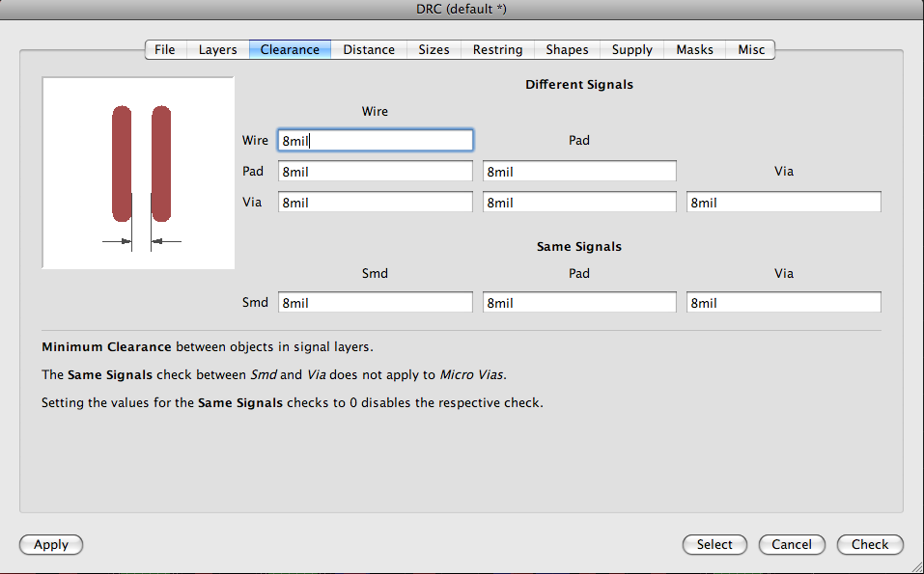Edit the Pad-to-Pad clearance field
This screenshot has height=574, width=924.
[x=579, y=172]
